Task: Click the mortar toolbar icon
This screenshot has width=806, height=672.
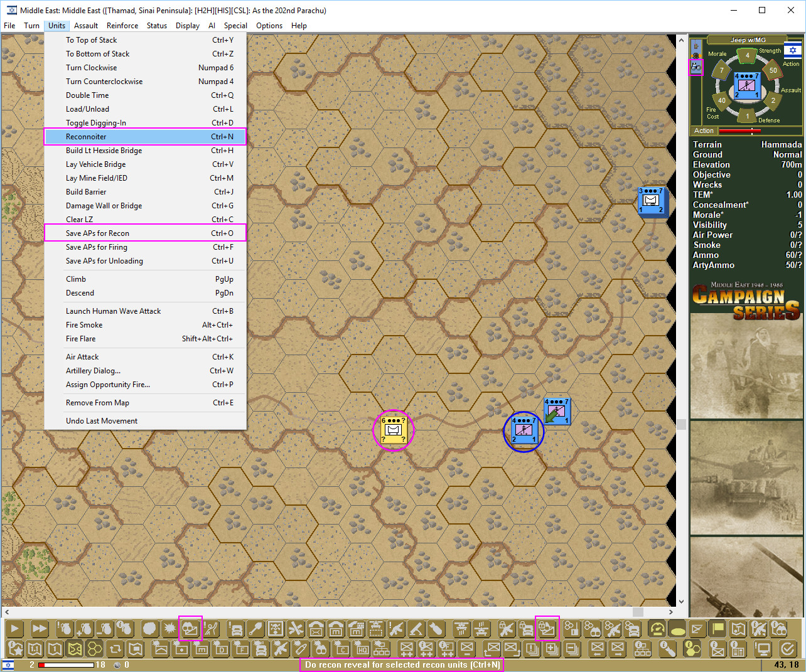Action: point(417,629)
